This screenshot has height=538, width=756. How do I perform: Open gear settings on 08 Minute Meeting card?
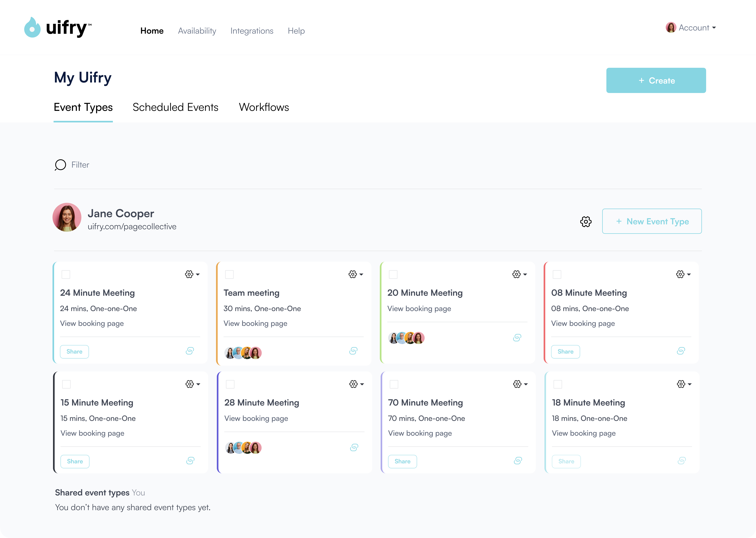(680, 274)
